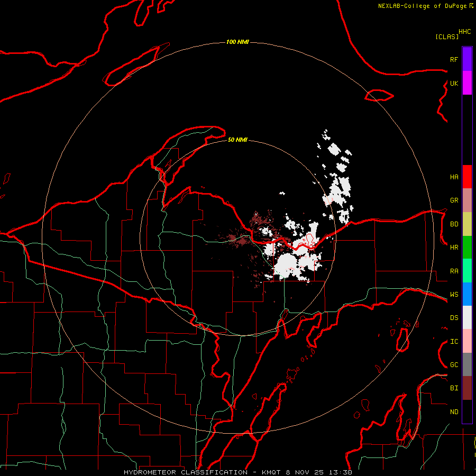Click the HR green legend swatch

[467, 247]
